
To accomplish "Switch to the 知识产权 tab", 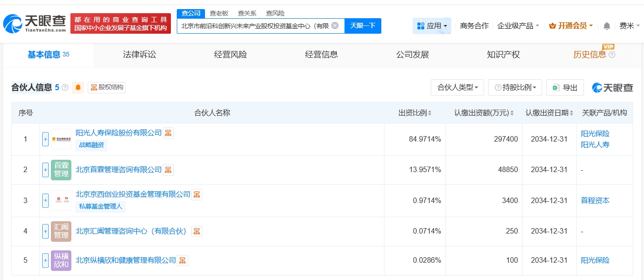I will pyautogui.click(x=503, y=55).
